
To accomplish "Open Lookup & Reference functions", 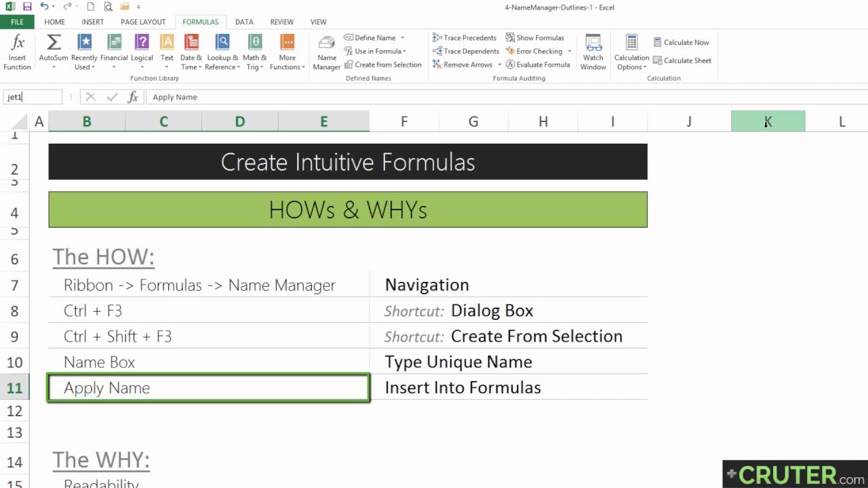I will 222,53.
